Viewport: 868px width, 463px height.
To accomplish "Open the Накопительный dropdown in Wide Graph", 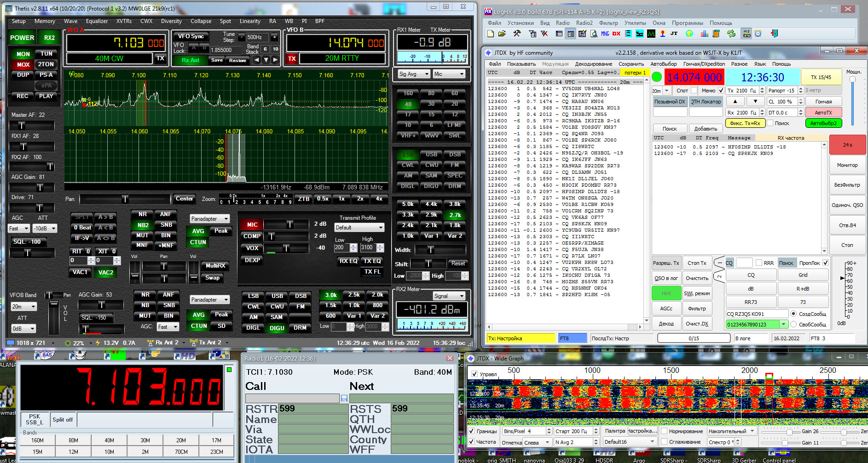I will [731, 431].
